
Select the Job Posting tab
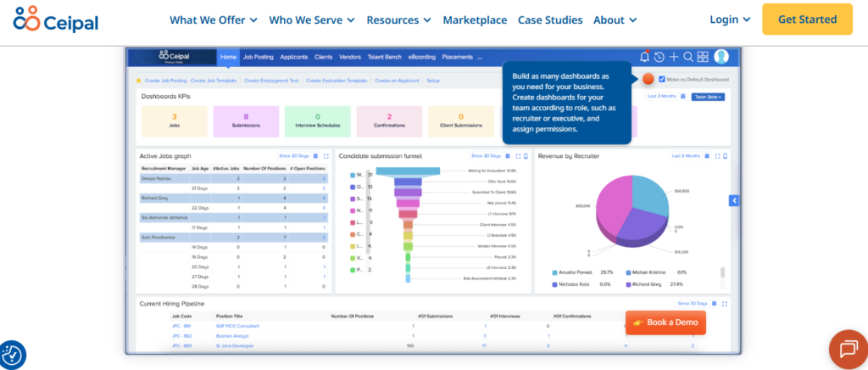(x=259, y=57)
